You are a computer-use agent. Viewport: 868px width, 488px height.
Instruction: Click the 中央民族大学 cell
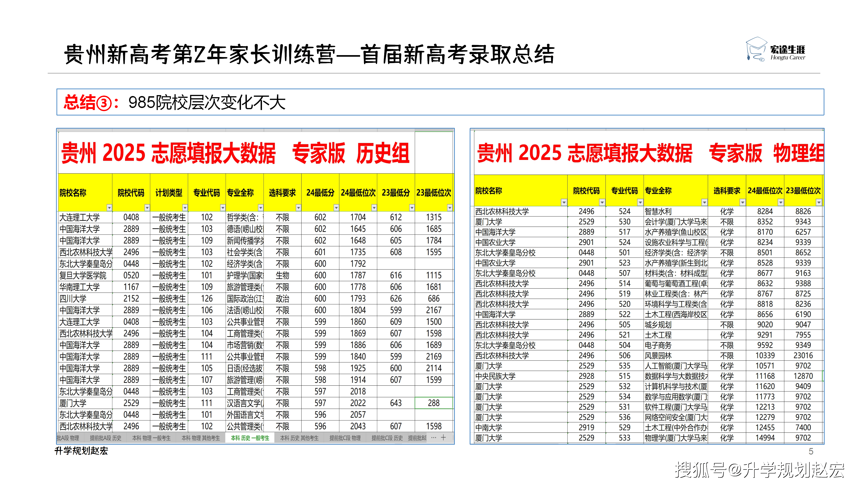[x=521, y=376]
